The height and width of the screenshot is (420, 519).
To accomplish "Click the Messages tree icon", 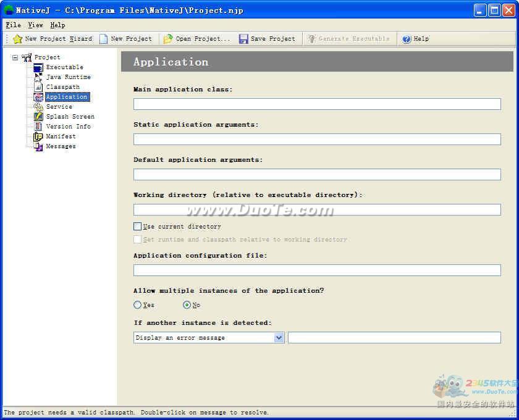I will point(38,146).
